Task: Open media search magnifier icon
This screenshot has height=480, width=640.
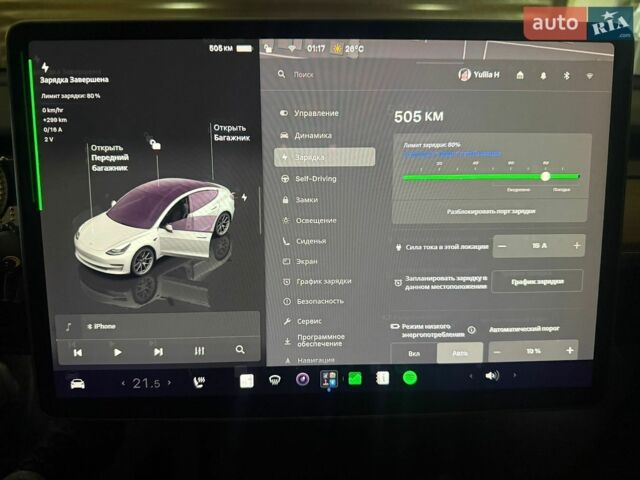Action: [x=240, y=350]
